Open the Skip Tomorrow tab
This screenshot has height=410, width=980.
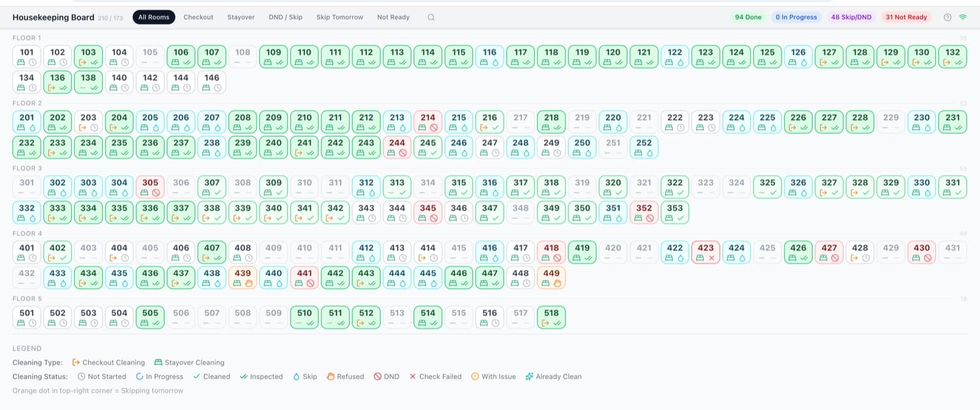click(339, 17)
